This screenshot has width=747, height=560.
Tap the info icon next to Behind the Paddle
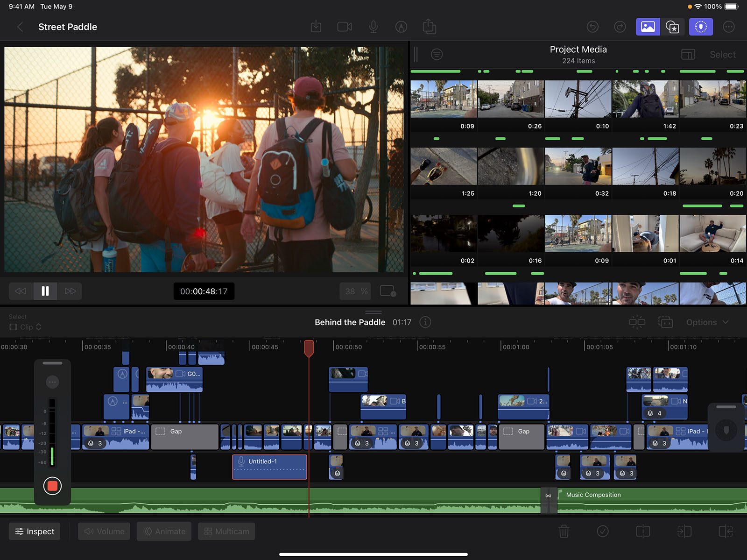pyautogui.click(x=425, y=322)
